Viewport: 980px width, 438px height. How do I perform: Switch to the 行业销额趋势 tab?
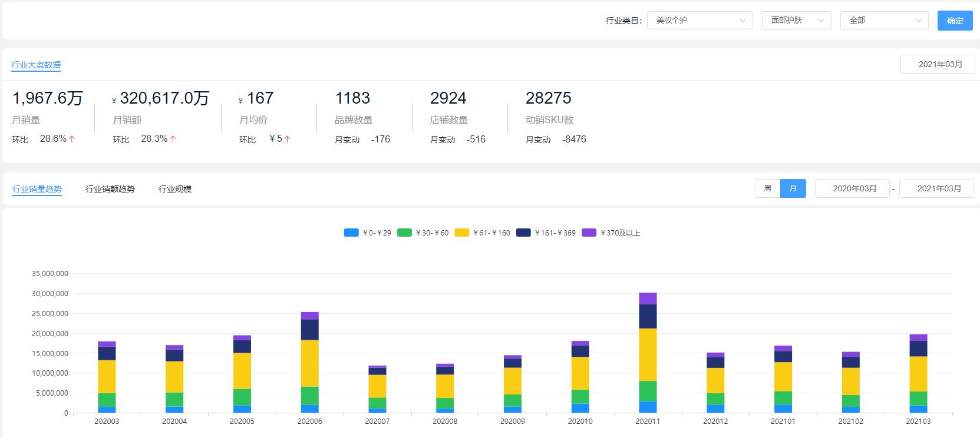click(110, 189)
